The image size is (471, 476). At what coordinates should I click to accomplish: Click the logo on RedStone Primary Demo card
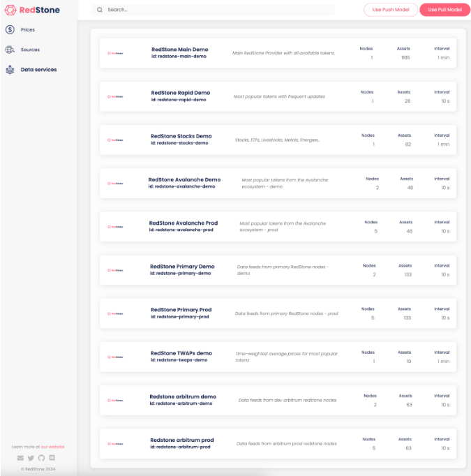click(x=115, y=270)
